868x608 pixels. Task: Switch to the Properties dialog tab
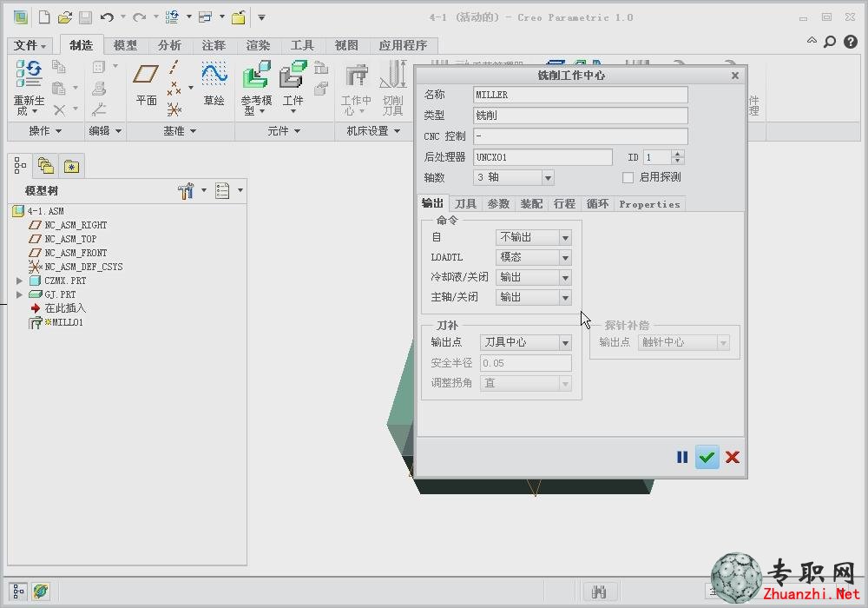pyautogui.click(x=649, y=204)
